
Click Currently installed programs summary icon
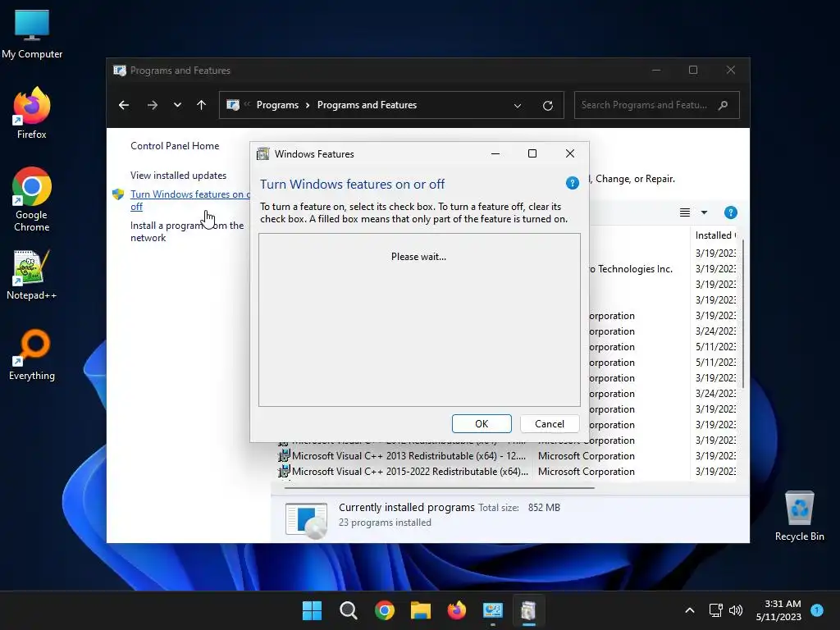click(306, 519)
